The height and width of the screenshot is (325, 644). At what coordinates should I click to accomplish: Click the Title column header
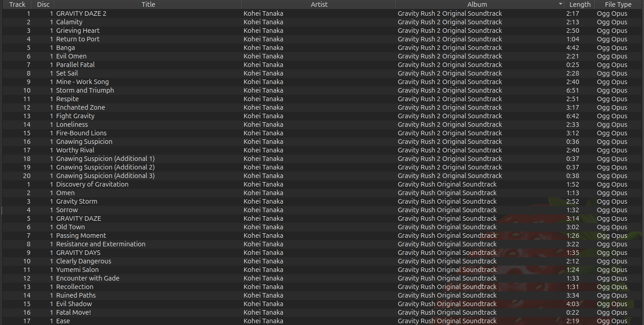tap(148, 4)
